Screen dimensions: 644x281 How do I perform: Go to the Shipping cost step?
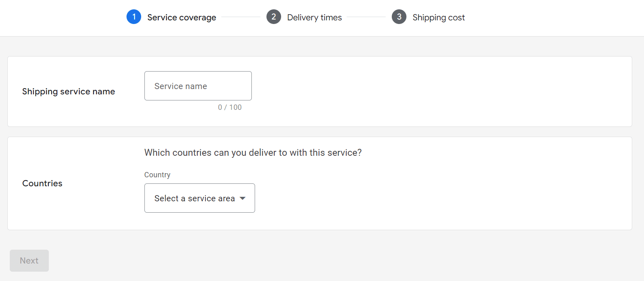coord(439,17)
